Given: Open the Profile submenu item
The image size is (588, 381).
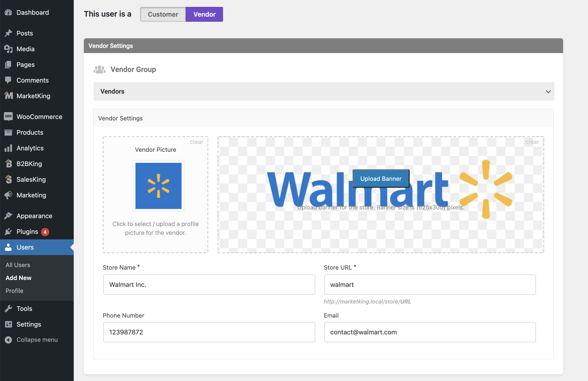Looking at the screenshot, I should 14,291.
